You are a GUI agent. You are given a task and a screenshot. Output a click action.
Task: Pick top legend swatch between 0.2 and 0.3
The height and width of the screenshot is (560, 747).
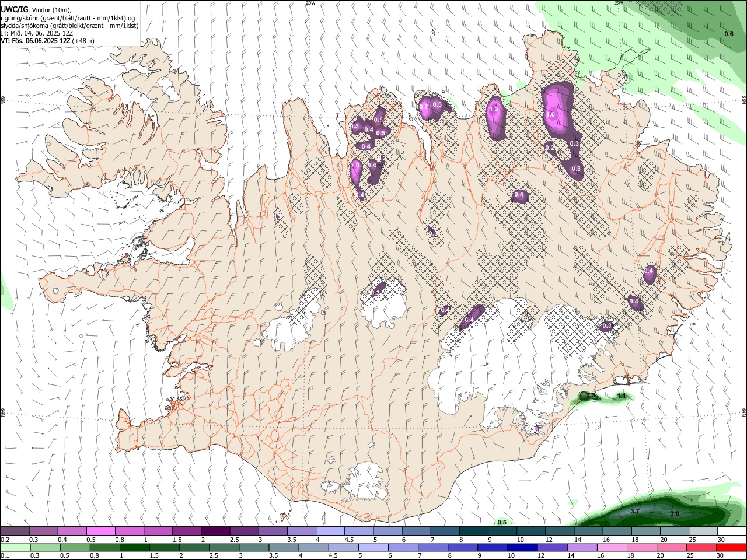[x=15, y=531]
